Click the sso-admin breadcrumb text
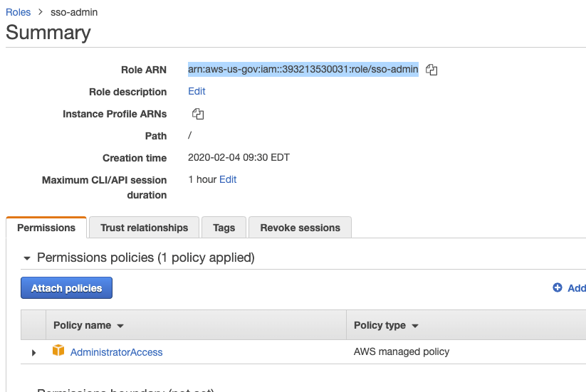Screen dimensions: 586x392 click(74, 12)
